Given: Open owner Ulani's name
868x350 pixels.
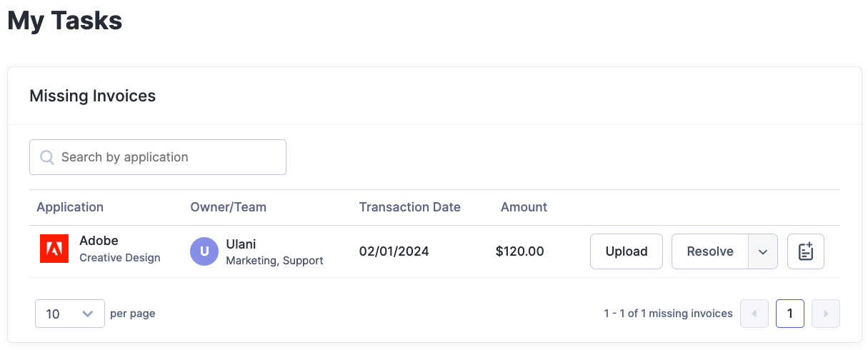Looking at the screenshot, I should coord(241,244).
